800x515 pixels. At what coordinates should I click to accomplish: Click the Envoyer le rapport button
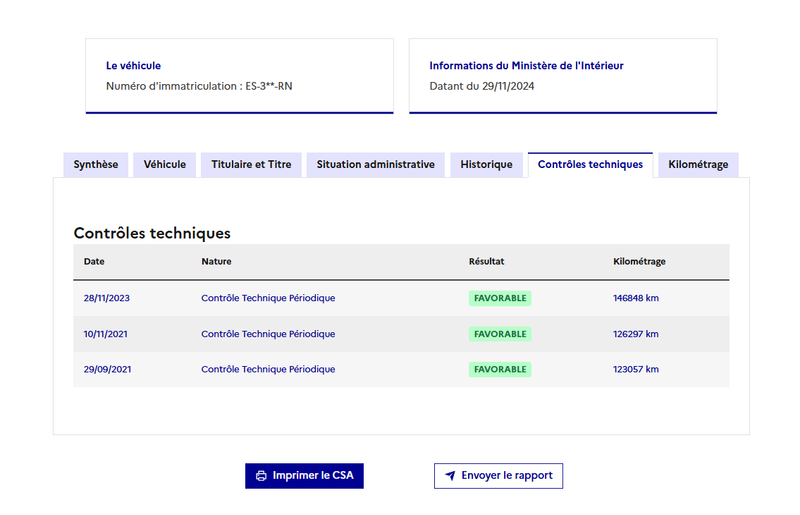point(498,476)
